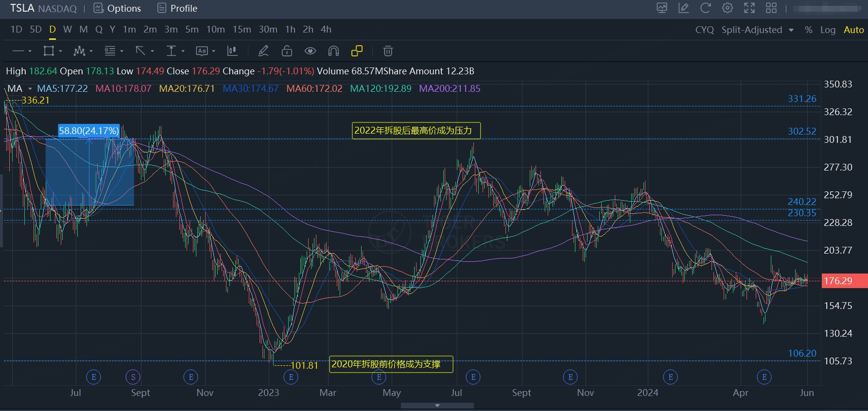This screenshot has width=868, height=411.
Task: Expand the text annotation tool dropdown arrow
Action: click(213, 51)
